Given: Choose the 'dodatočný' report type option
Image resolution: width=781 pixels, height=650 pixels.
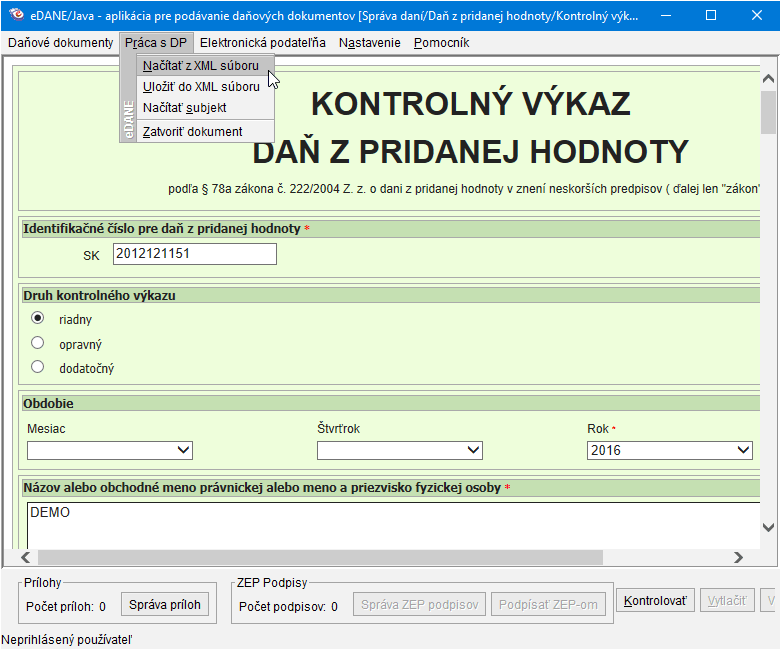Looking at the screenshot, I should pyautogui.click(x=38, y=367).
